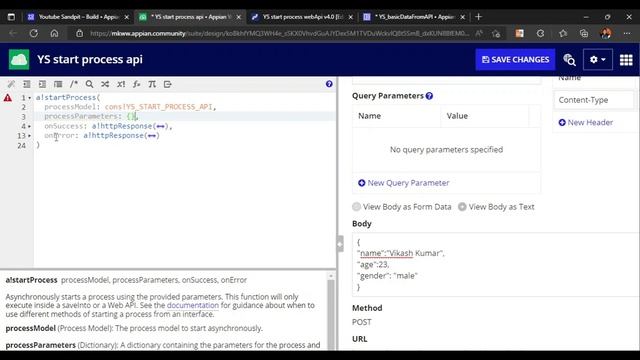This screenshot has height=360, width=640.
Task: Add a New Header
Action: point(585,122)
